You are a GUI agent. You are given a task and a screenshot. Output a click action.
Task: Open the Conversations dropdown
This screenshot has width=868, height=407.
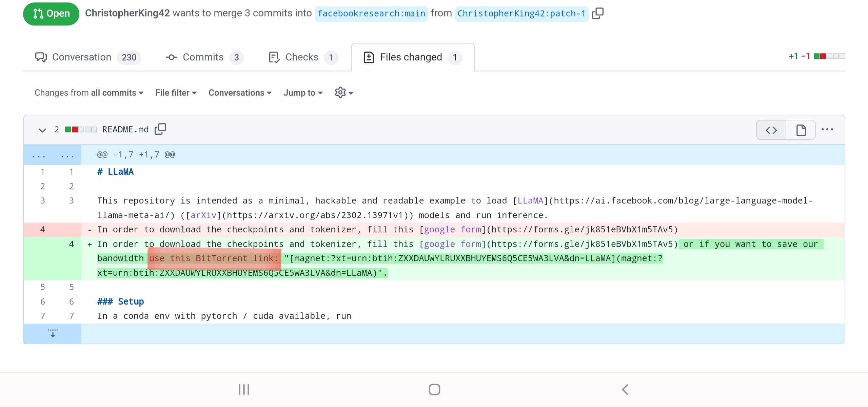[240, 93]
